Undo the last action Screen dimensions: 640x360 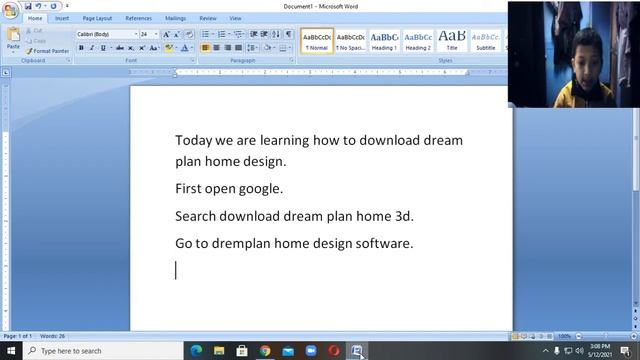38,6
